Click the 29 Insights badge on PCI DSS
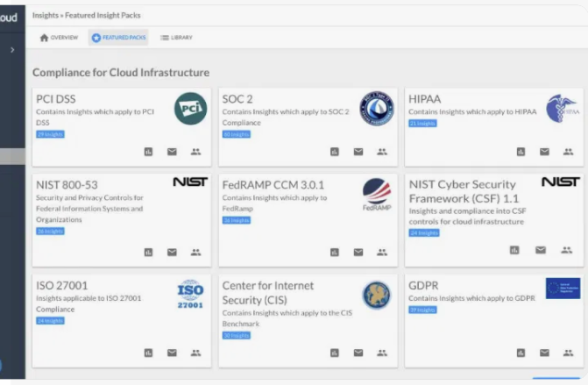This screenshot has width=588, height=385. 50,134
